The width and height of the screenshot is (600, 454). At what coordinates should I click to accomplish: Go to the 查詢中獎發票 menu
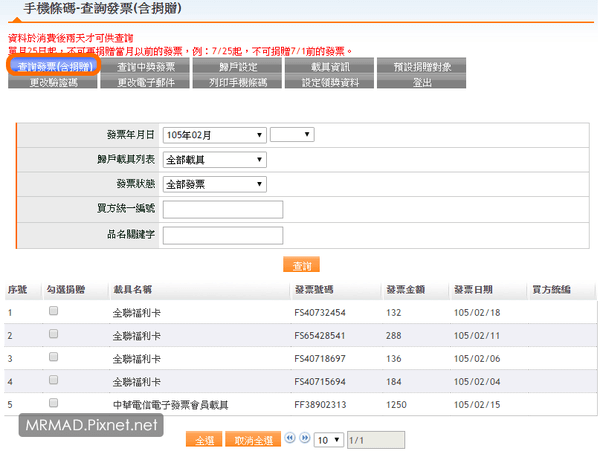[146, 67]
